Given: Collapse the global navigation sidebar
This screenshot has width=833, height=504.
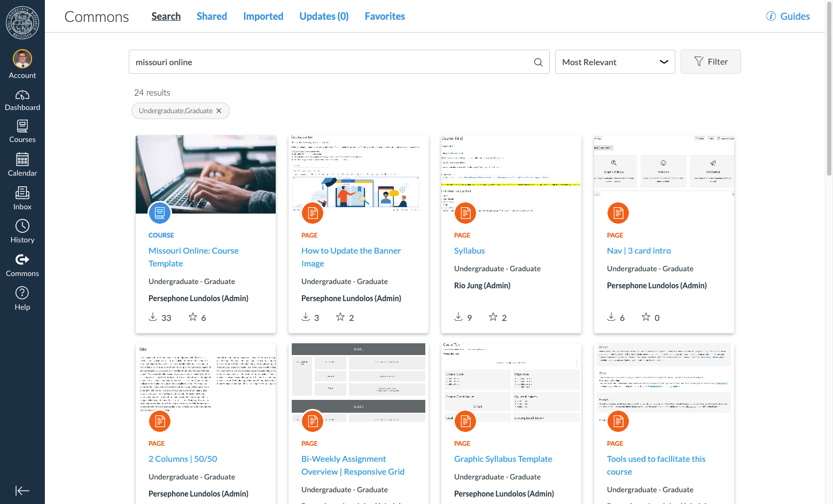Looking at the screenshot, I should point(22,491).
